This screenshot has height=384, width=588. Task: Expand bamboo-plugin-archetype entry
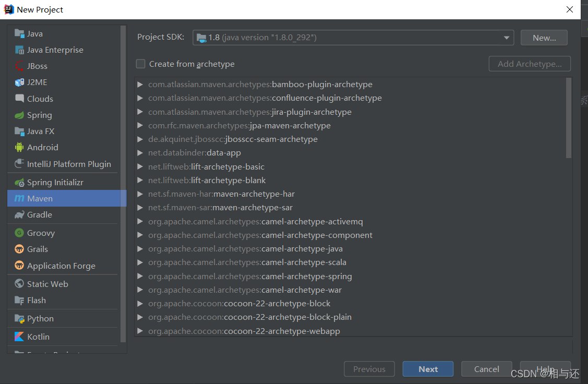(140, 85)
